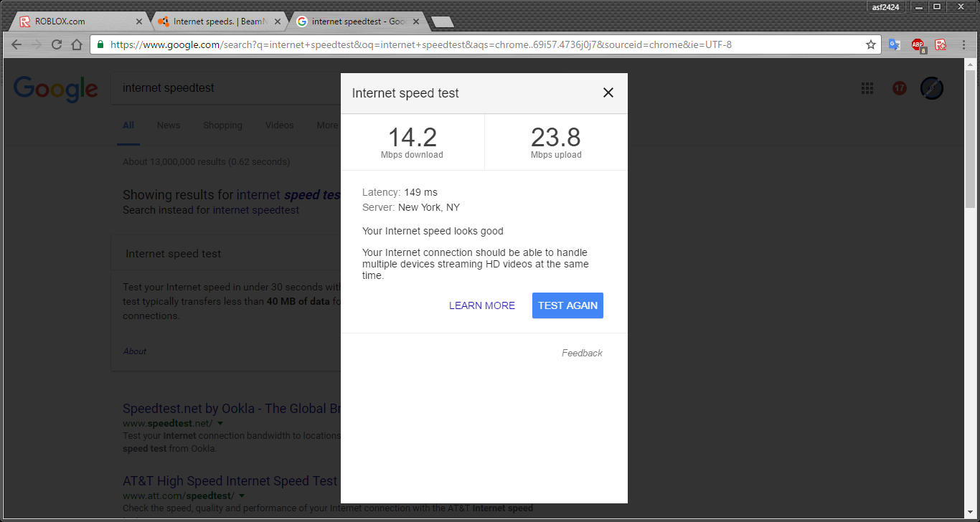
Task: Click the corrected 'internet speed test' link
Action: click(288, 195)
